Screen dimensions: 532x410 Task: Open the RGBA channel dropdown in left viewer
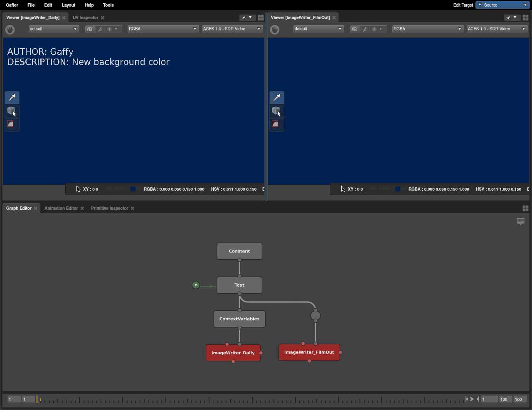(x=163, y=29)
